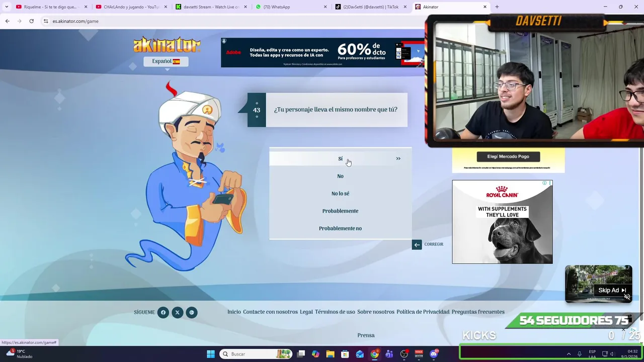Viewport: 644px width, 362px height.
Task: Click the microphone tray icon
Action: (580, 354)
